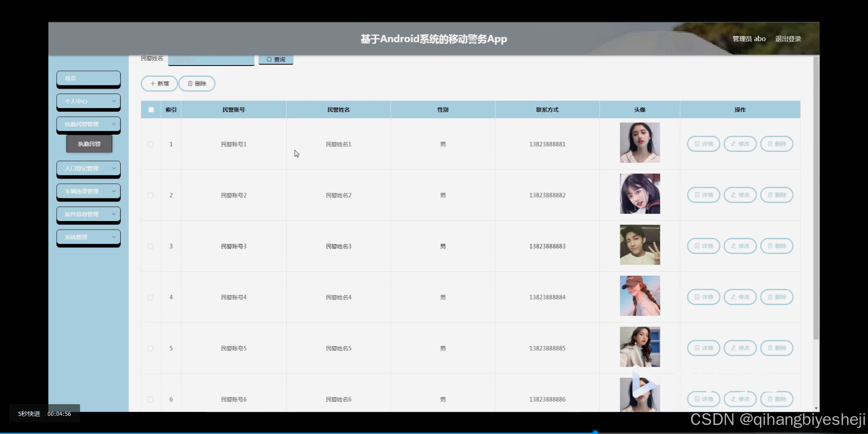
Task: Click the 修改 pencil icon for 民警姓名5
Action: pyautogui.click(x=733, y=348)
